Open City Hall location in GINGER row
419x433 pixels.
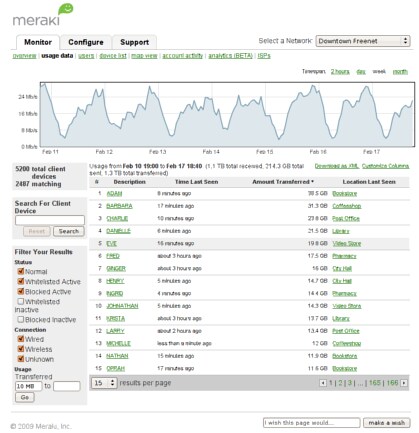342,269
